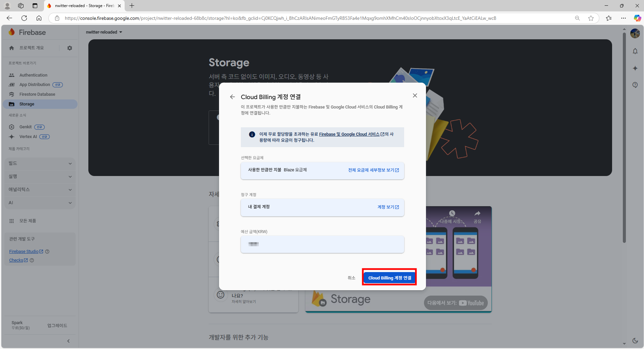Open project settings gear icon
This screenshot has height=349, width=644.
[x=70, y=48]
